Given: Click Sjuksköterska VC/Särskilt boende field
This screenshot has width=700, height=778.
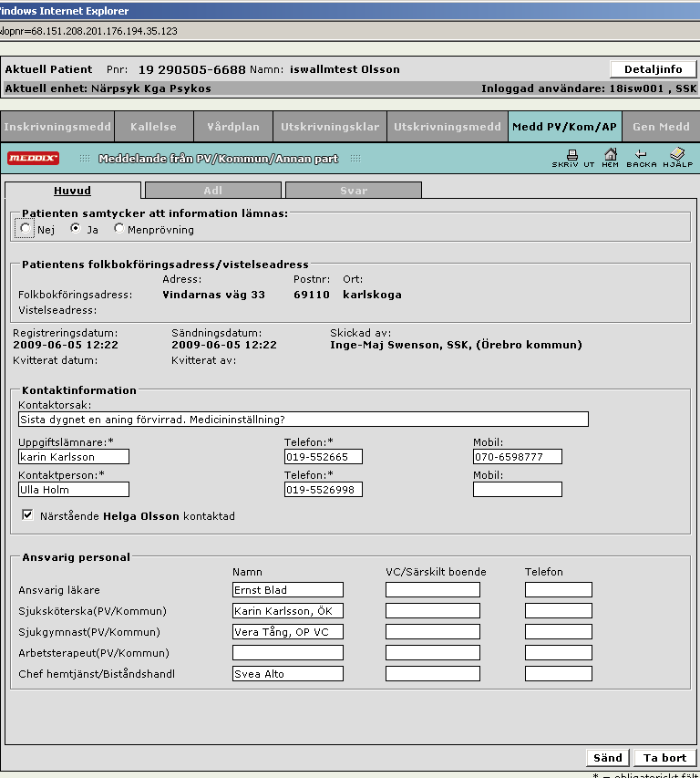Looking at the screenshot, I should coord(433,611).
